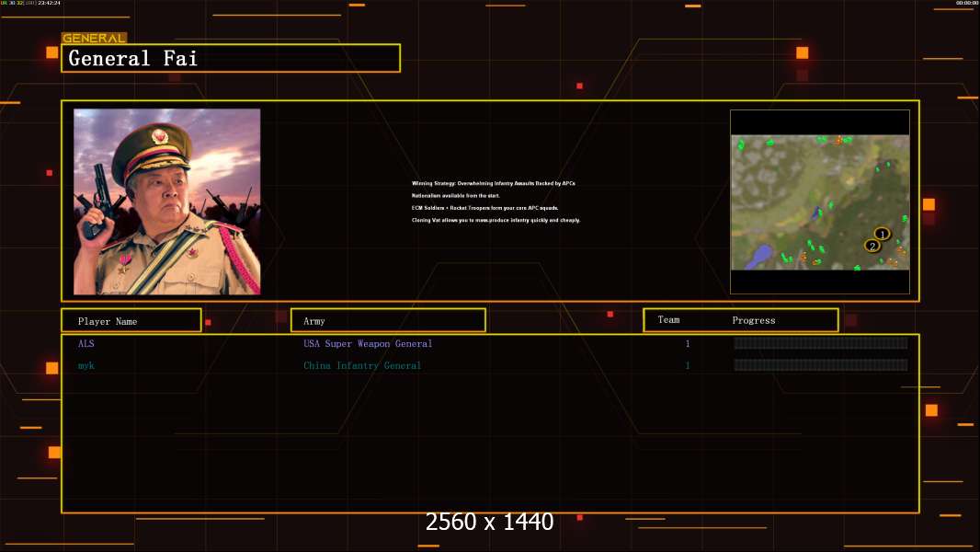The image size is (980, 552).
Task: Click the Cloning Vat description line
Action: coord(496,220)
